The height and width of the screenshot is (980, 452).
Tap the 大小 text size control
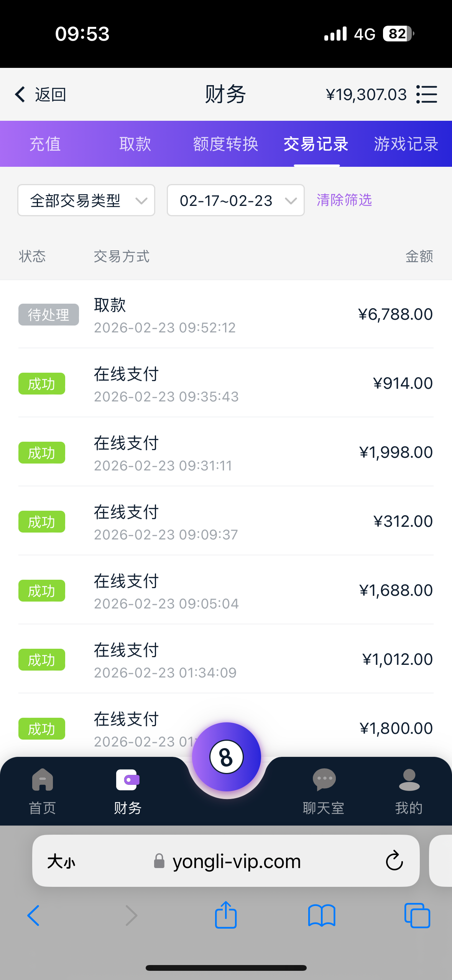tap(61, 862)
